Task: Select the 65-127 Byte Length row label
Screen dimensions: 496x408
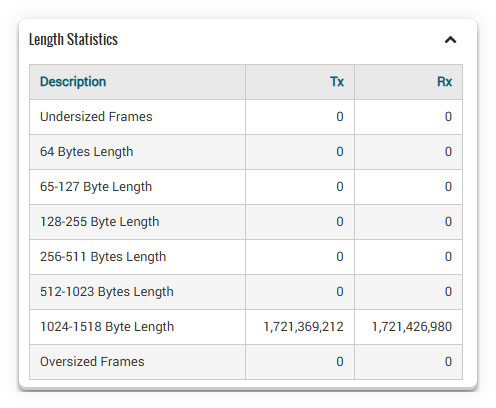Action: [x=96, y=187]
